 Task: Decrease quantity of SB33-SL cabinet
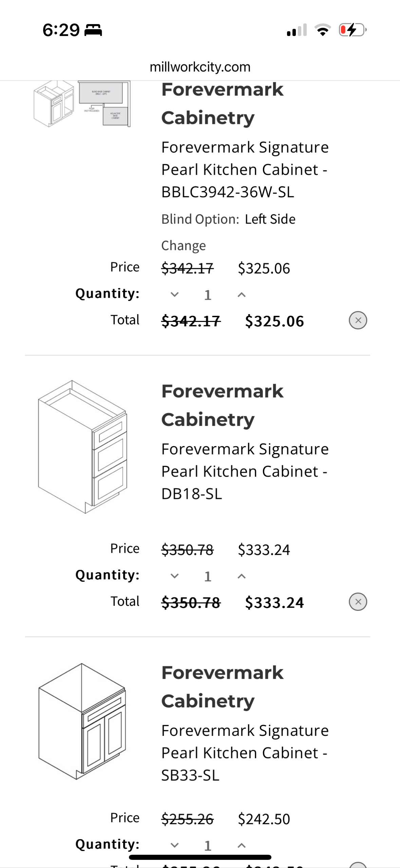[174, 845]
